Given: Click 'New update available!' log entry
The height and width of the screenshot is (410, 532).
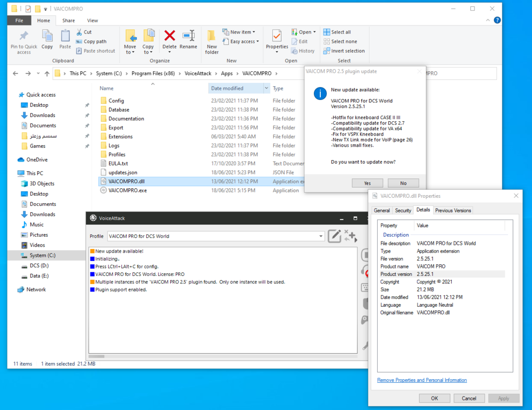Looking at the screenshot, I should [119, 252].
